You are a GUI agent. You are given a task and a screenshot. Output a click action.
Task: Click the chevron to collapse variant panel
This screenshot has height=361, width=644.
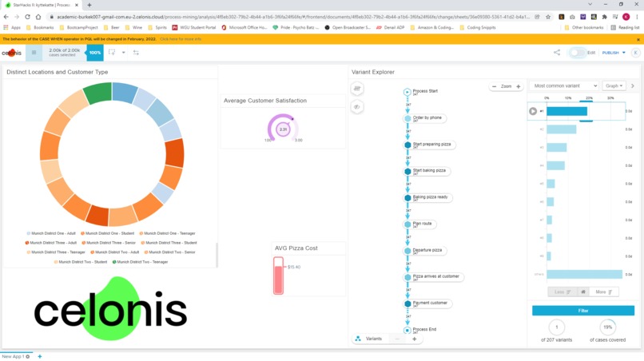[633, 85]
